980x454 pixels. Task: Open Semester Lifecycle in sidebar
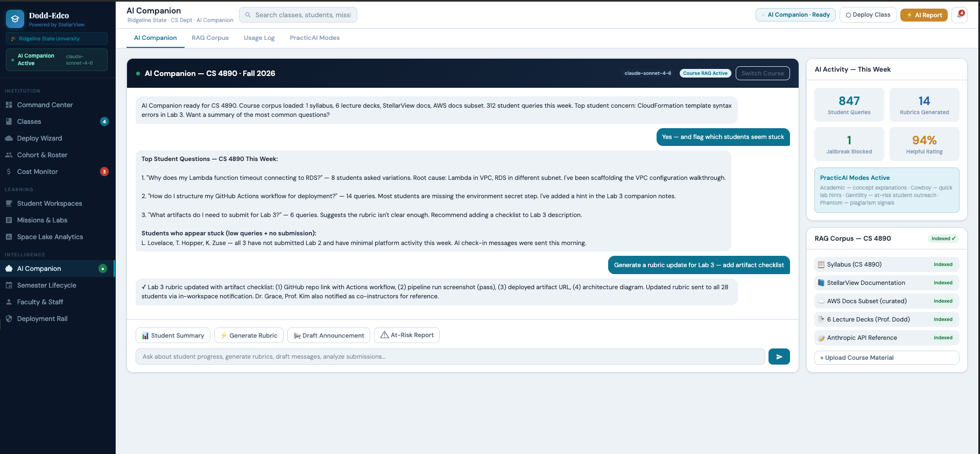pos(46,285)
